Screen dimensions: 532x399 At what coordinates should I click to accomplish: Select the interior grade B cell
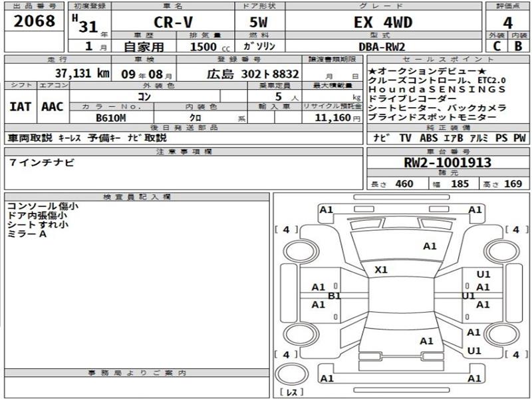click(x=518, y=46)
